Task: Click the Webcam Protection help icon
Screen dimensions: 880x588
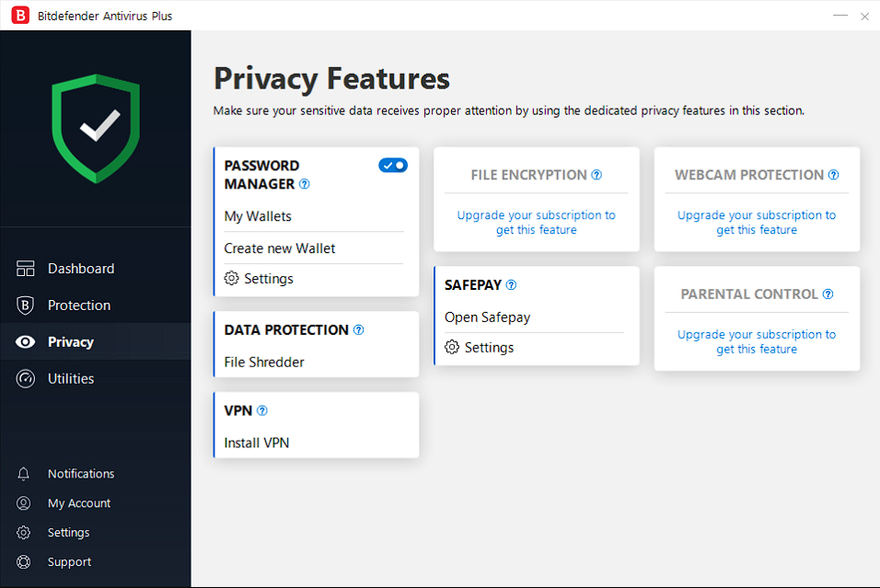Action: coord(834,175)
